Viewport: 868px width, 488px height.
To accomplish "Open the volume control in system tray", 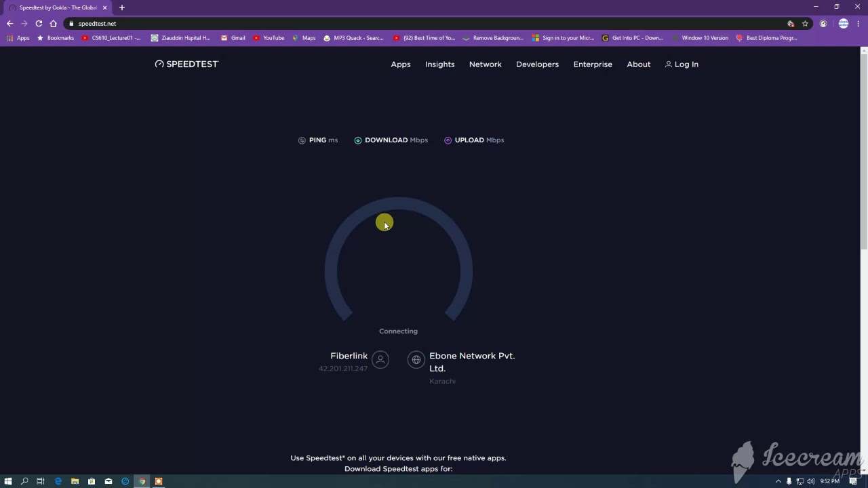I will pyautogui.click(x=810, y=481).
